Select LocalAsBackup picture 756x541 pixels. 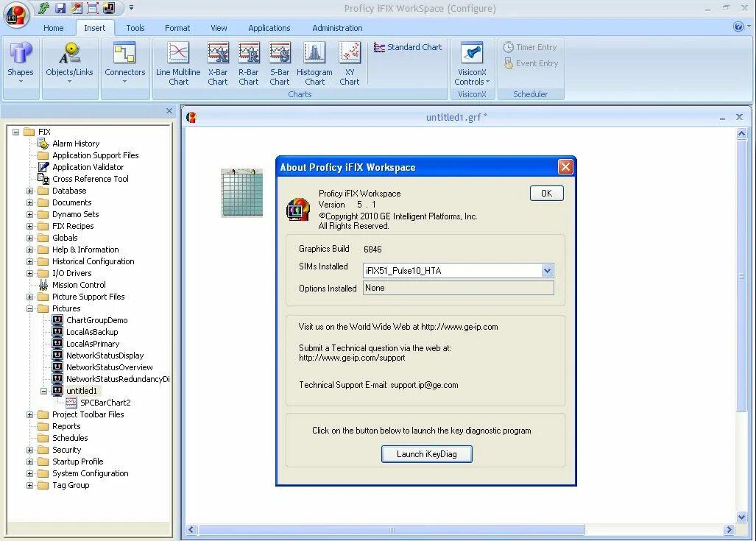(x=91, y=332)
